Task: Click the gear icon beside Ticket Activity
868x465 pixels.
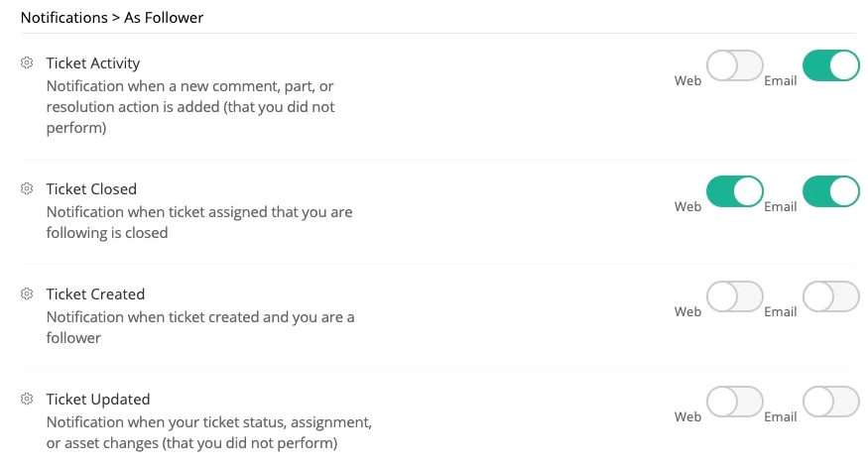Action: point(27,63)
